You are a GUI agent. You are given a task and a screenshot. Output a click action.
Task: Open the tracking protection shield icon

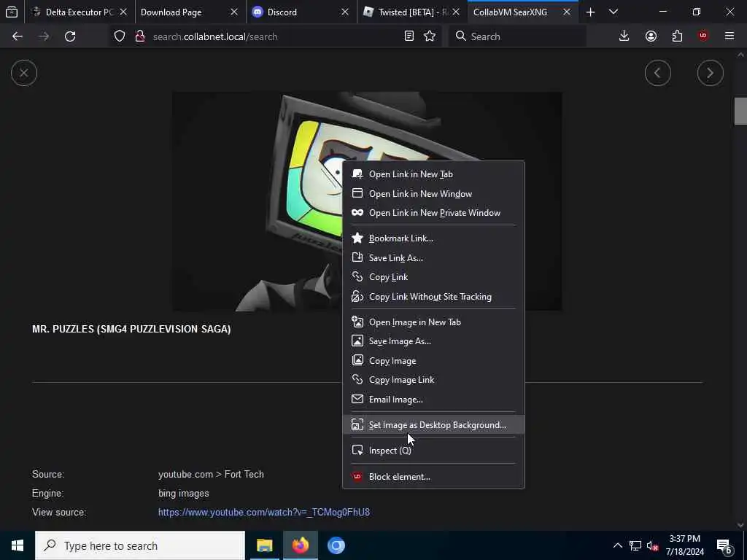click(120, 36)
